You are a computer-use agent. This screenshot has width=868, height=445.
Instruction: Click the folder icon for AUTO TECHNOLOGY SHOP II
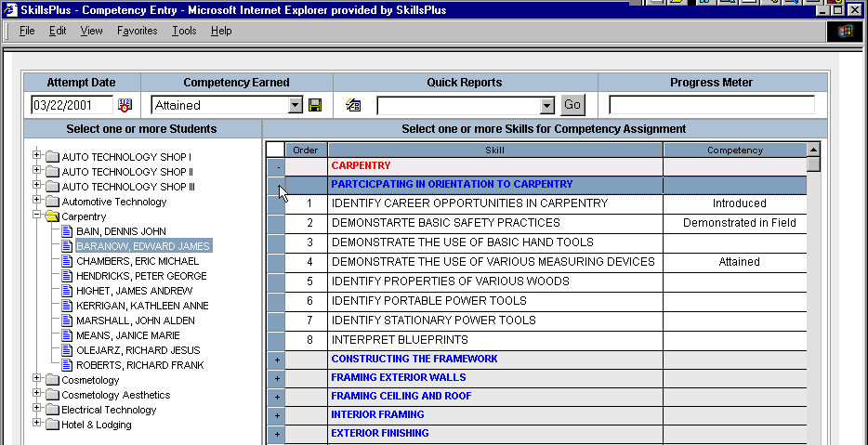coord(52,172)
